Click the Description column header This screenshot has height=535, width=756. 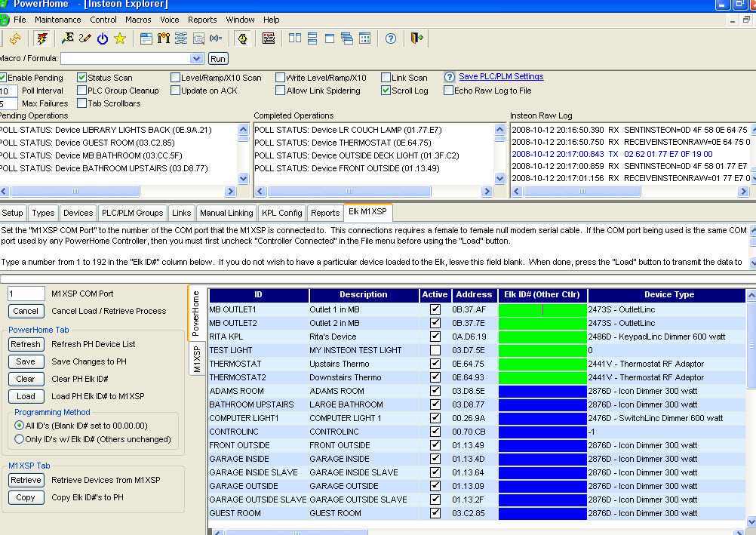tap(364, 295)
